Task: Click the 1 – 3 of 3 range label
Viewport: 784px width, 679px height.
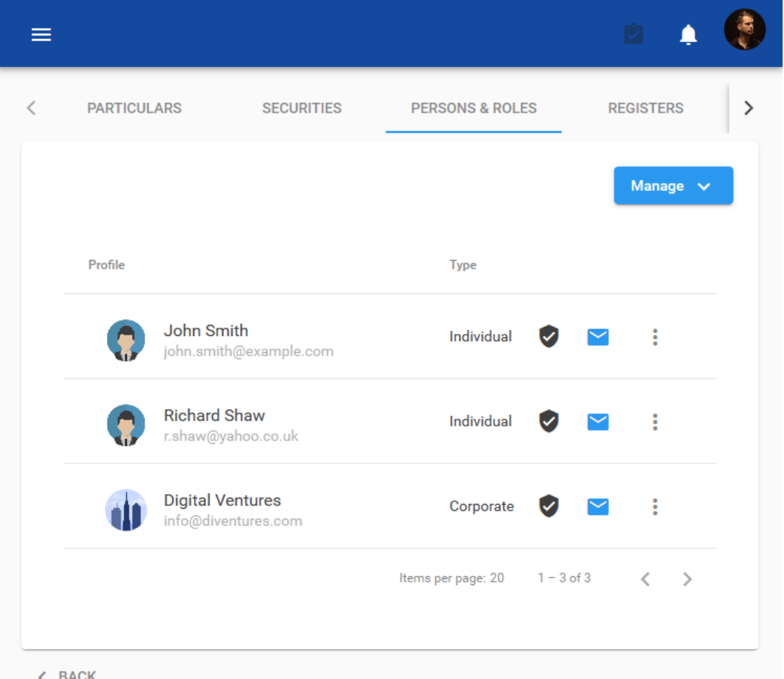Action: point(564,578)
